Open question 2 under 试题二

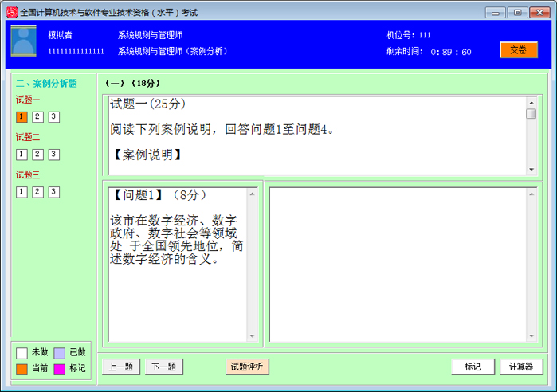[37, 155]
